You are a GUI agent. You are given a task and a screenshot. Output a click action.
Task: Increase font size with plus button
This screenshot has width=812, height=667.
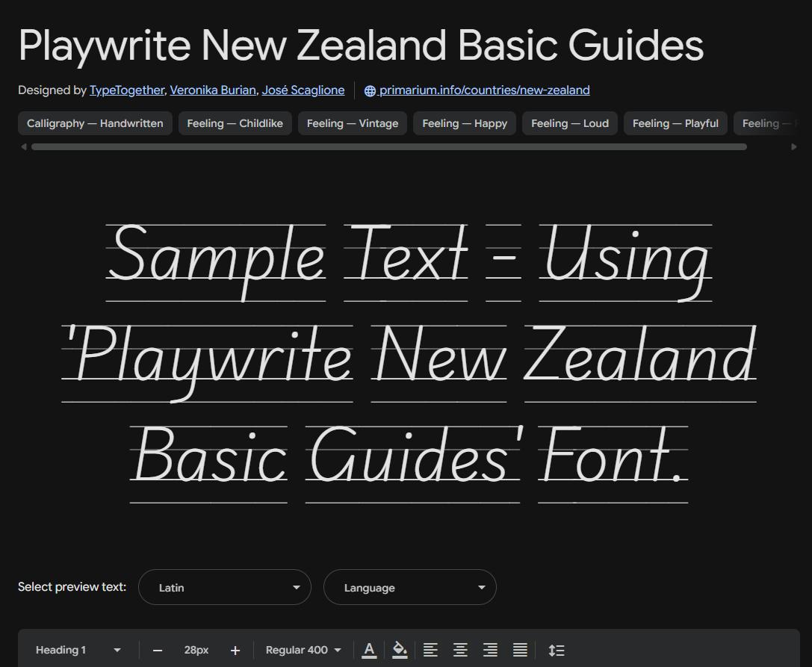(235, 651)
